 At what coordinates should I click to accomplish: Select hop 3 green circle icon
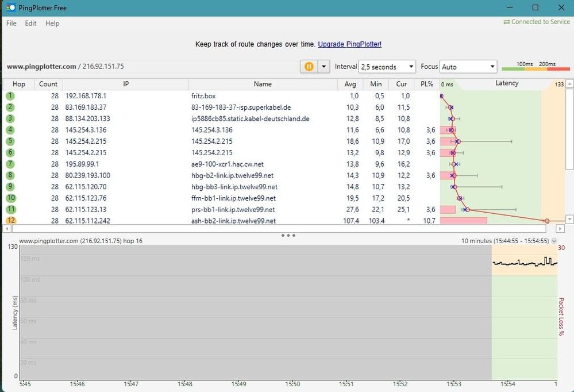click(x=10, y=118)
